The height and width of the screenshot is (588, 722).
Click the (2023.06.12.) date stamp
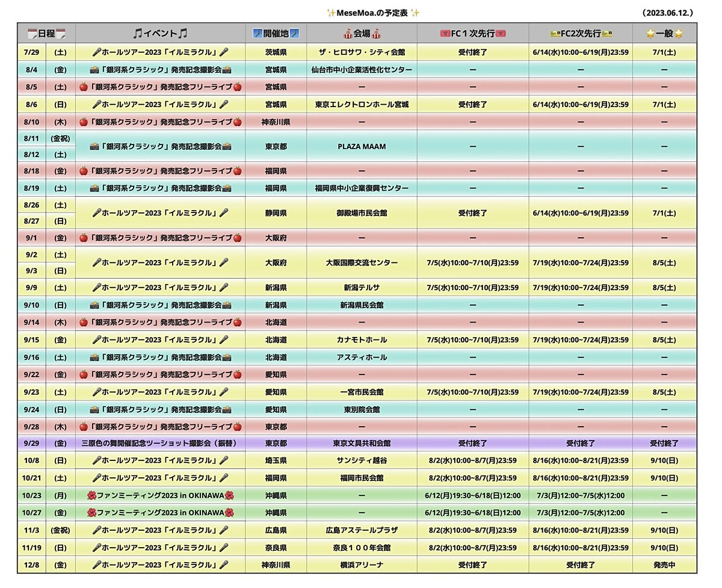[667, 12]
